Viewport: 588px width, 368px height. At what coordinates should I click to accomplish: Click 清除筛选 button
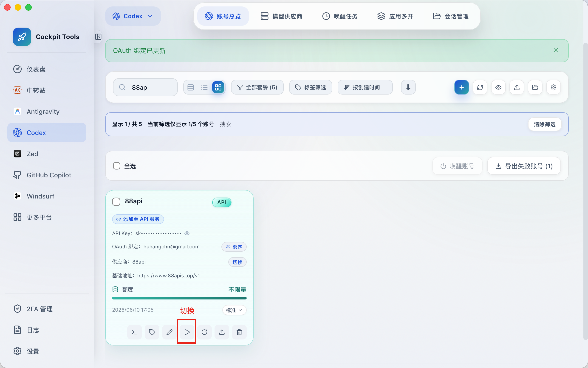545,124
